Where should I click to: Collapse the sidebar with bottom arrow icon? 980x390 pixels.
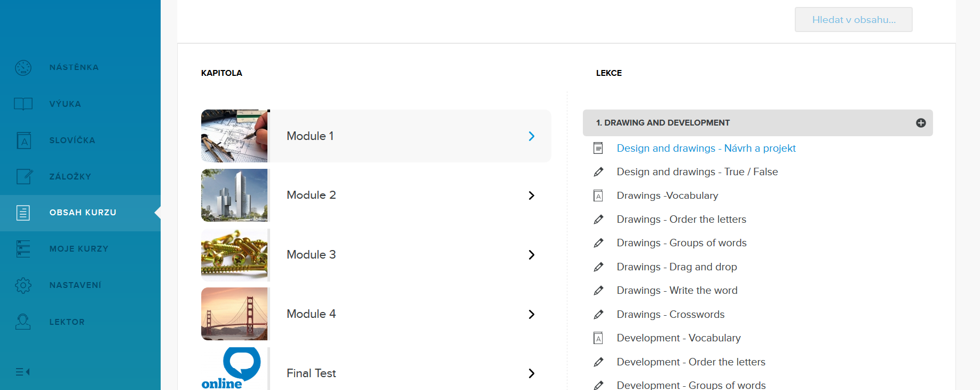pyautogui.click(x=22, y=372)
